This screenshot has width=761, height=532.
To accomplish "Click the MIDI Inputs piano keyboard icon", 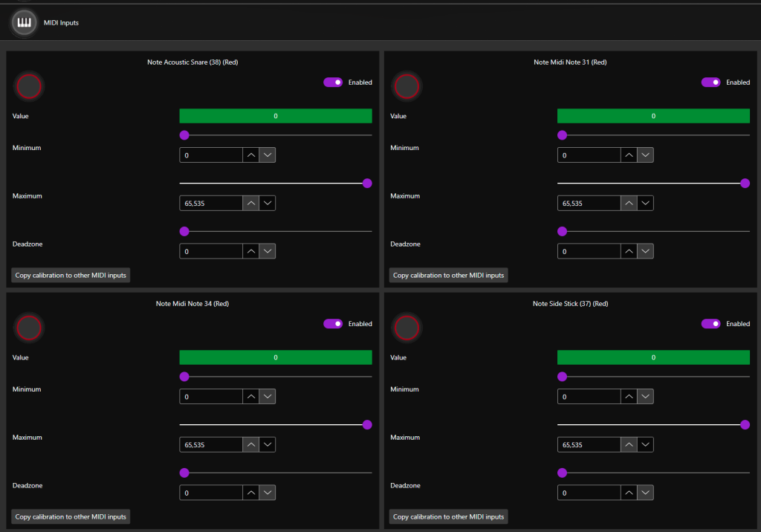I will tap(25, 22).
